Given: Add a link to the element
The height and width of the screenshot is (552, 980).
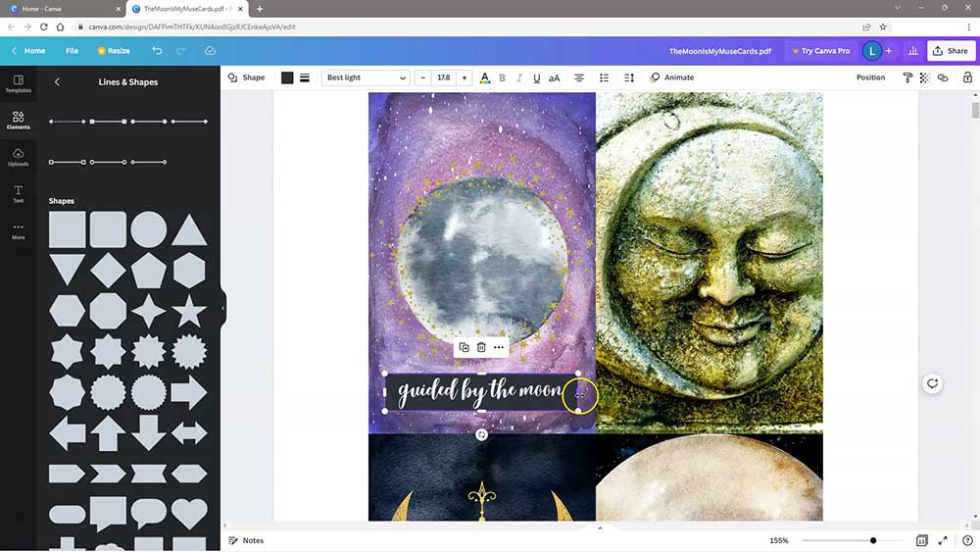Looking at the screenshot, I should (x=943, y=77).
